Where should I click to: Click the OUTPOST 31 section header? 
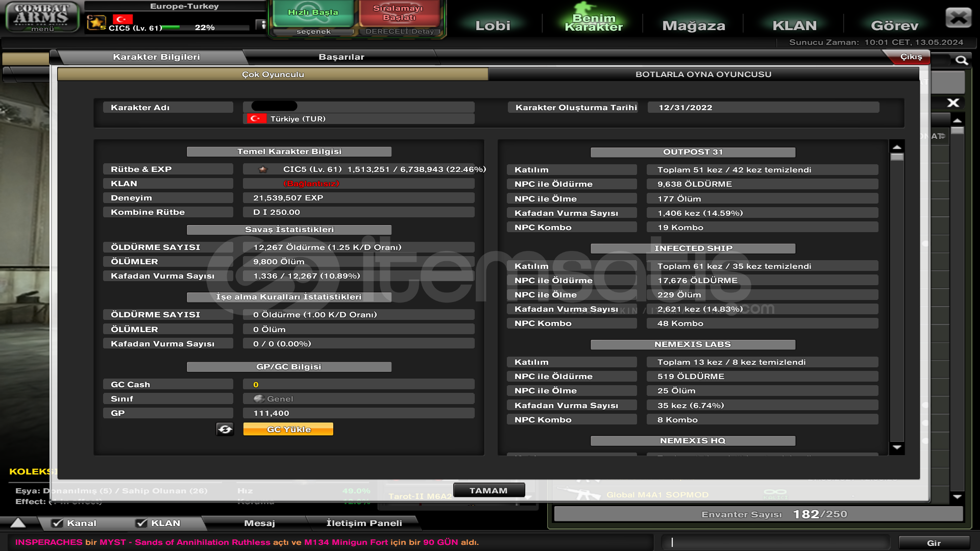(x=693, y=152)
